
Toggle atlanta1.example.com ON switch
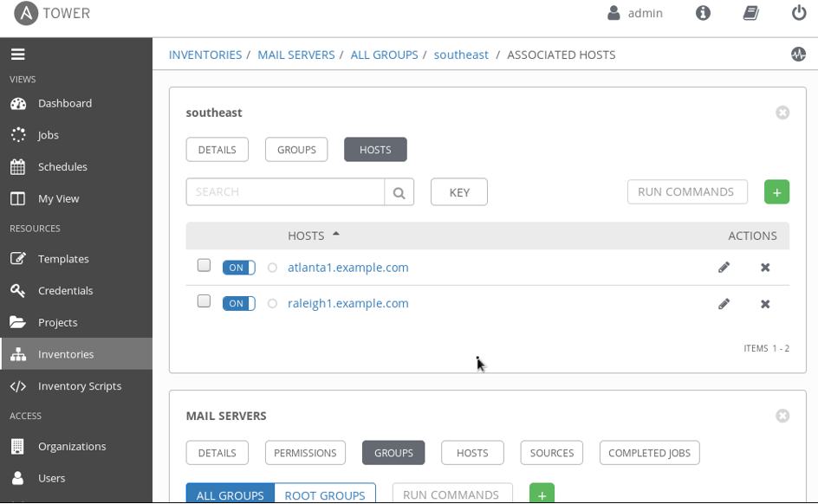(238, 268)
